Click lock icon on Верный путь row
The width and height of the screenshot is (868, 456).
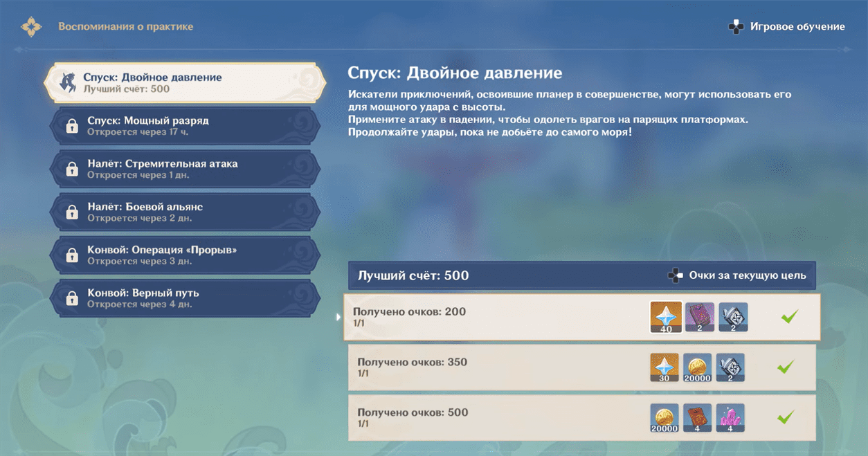(72, 298)
